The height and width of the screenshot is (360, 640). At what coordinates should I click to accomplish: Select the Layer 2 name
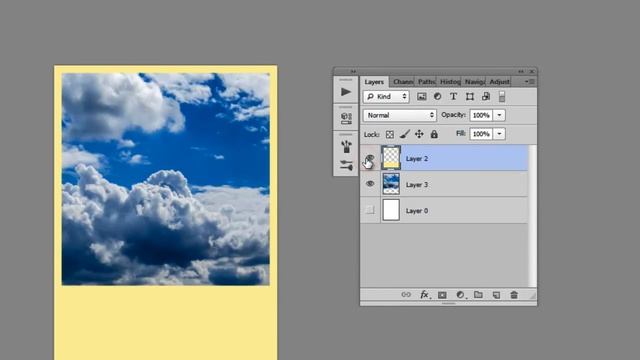pyautogui.click(x=417, y=159)
